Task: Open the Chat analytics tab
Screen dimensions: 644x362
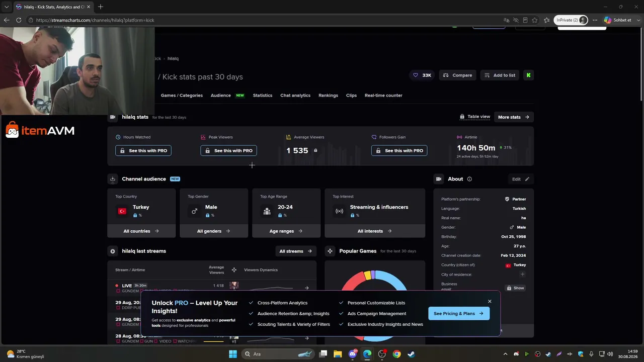Action: click(295, 96)
